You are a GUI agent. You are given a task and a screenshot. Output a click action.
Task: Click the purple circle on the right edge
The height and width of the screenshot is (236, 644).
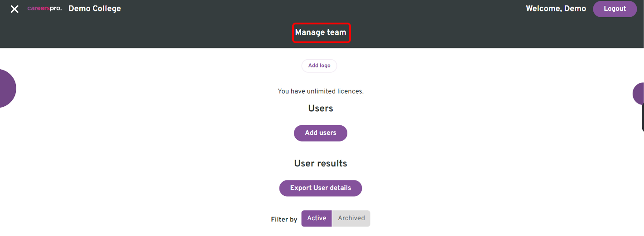(x=639, y=94)
